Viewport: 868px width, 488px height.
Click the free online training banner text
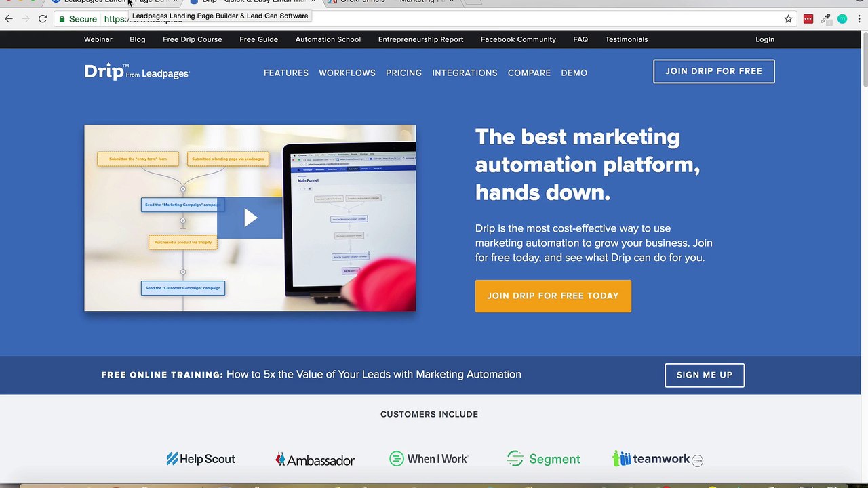point(311,375)
